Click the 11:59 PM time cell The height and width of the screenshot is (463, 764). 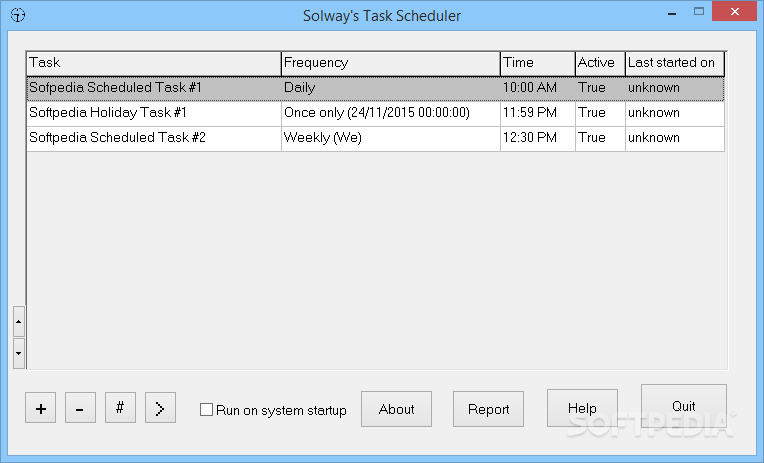[537, 113]
